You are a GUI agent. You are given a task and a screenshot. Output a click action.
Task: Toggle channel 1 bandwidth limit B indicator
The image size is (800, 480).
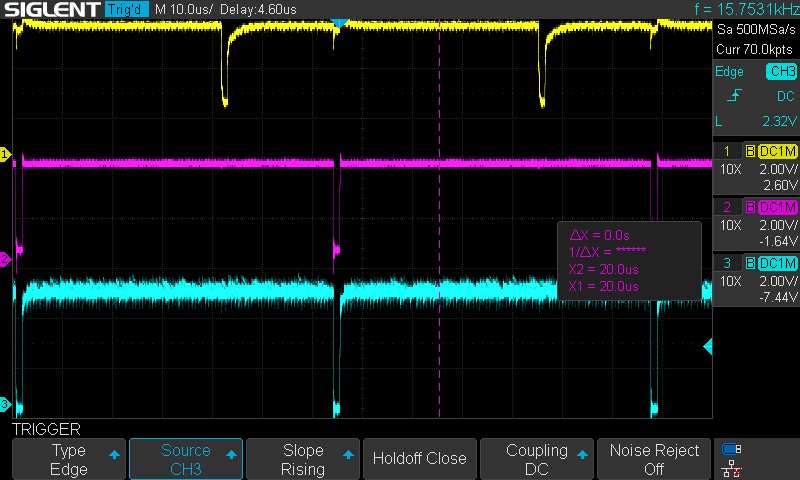tap(751, 151)
